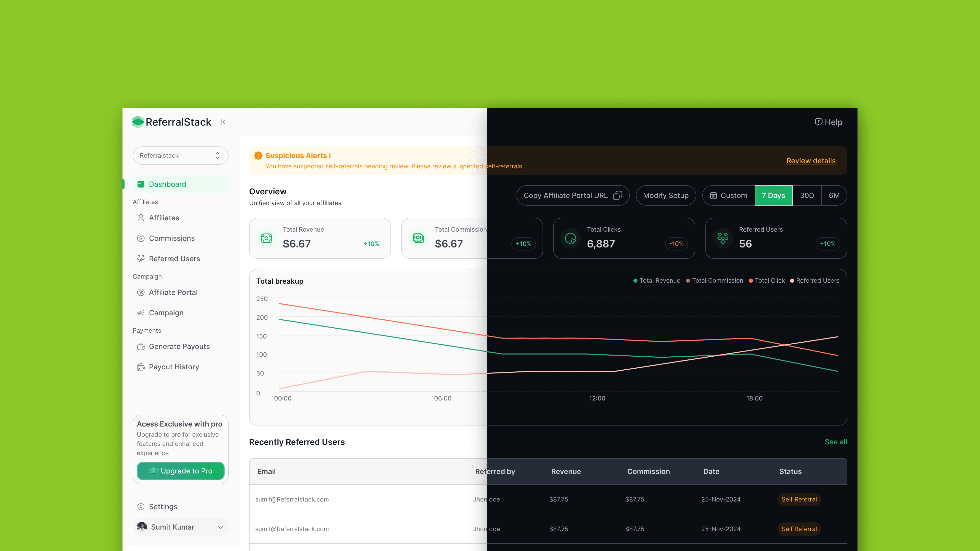
Task: Click the Help chat bubble icon
Action: (x=818, y=122)
